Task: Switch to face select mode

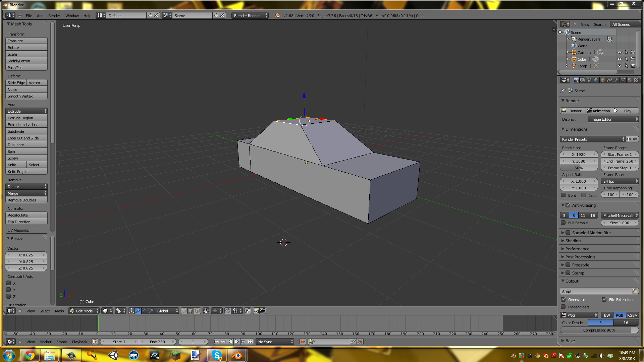Action: point(197,311)
